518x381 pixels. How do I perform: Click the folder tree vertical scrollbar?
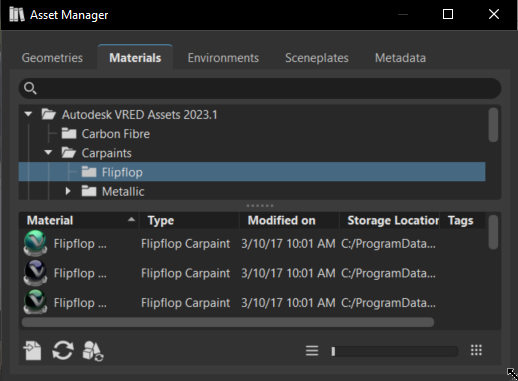click(x=493, y=125)
